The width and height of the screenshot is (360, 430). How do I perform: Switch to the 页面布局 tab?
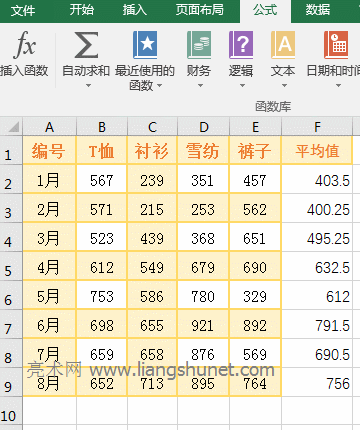click(x=199, y=10)
